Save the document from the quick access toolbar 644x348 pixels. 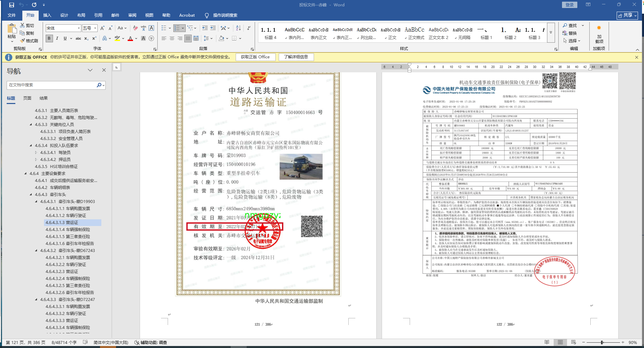pyautogui.click(x=12, y=5)
